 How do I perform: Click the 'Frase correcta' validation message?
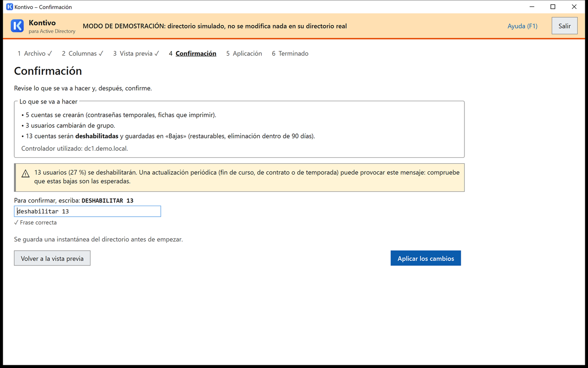[x=35, y=223]
